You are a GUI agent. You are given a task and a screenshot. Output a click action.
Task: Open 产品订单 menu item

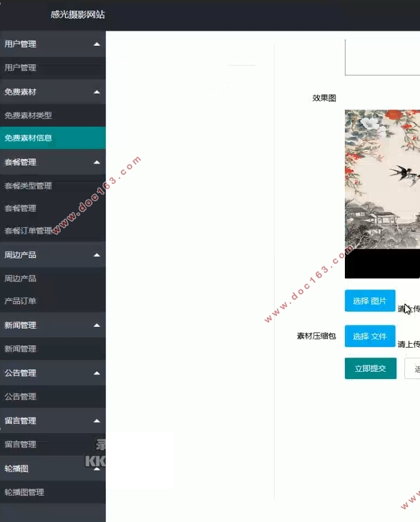(53, 301)
